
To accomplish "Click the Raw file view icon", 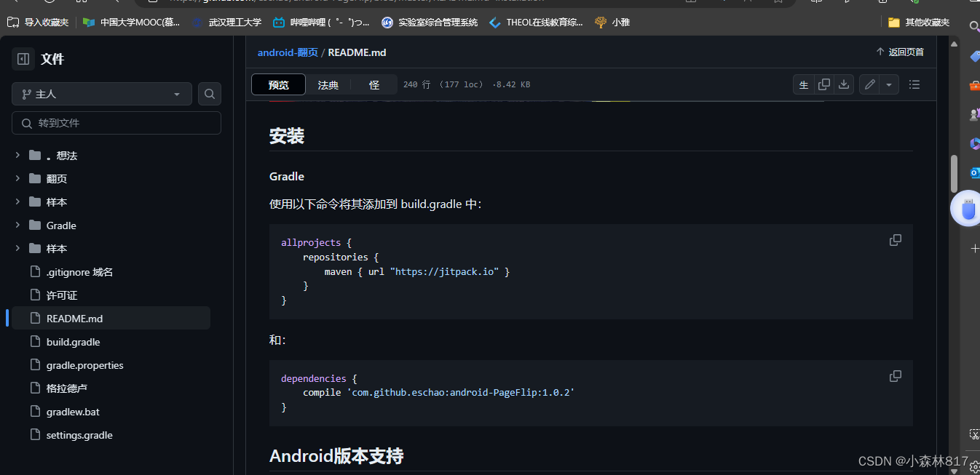I will tap(804, 84).
